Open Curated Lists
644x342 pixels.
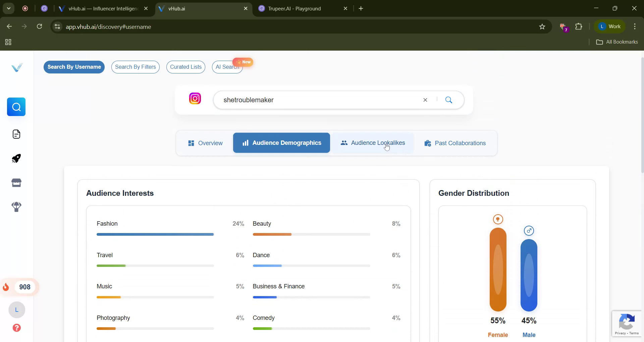tap(185, 67)
